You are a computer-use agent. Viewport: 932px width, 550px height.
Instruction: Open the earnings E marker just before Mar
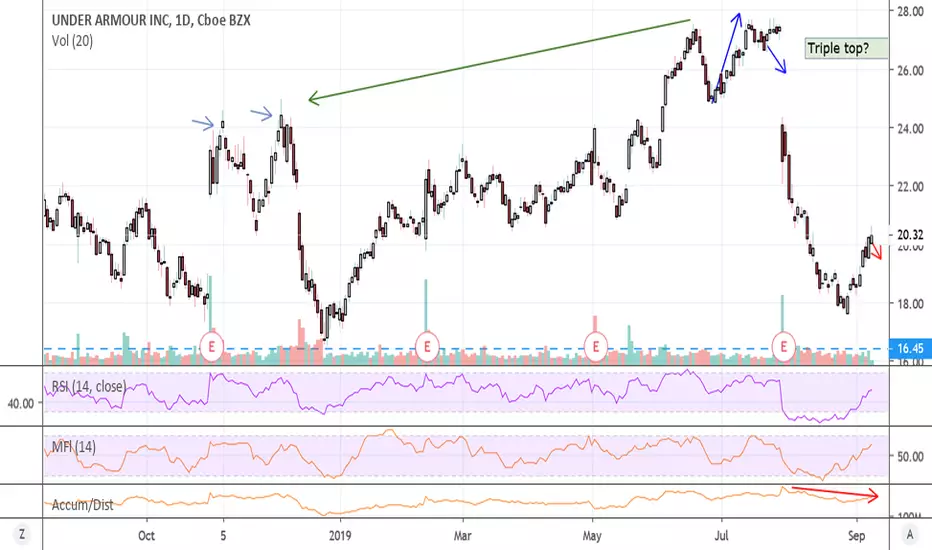tap(427, 346)
